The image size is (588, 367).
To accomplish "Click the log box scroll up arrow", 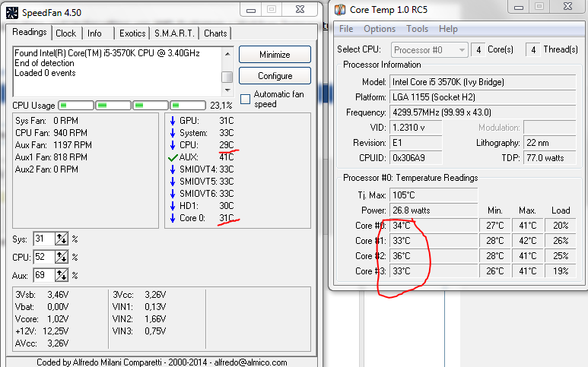I will pyautogui.click(x=227, y=54).
